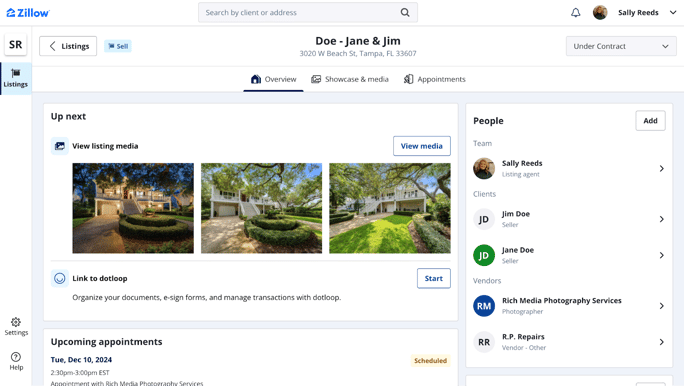
Task: Click the View listing media icon
Action: tap(60, 146)
